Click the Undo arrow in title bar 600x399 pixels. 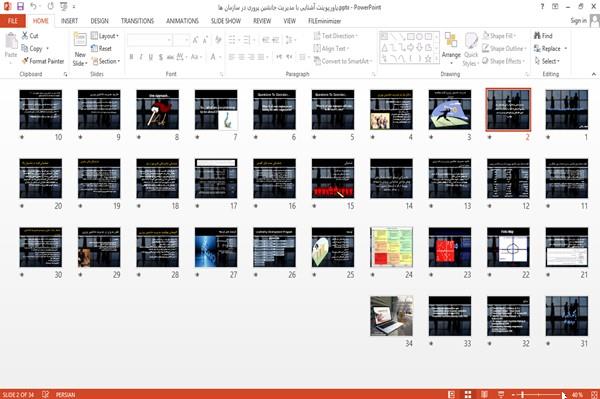33,7
